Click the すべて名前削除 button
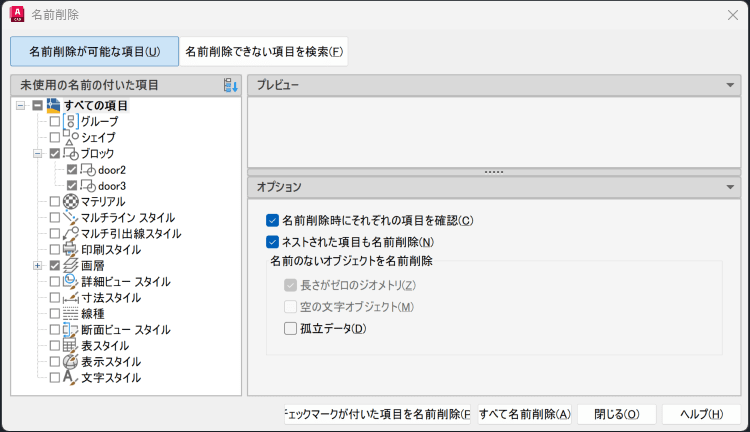Screen dimensions: 750x432 pos(524,414)
